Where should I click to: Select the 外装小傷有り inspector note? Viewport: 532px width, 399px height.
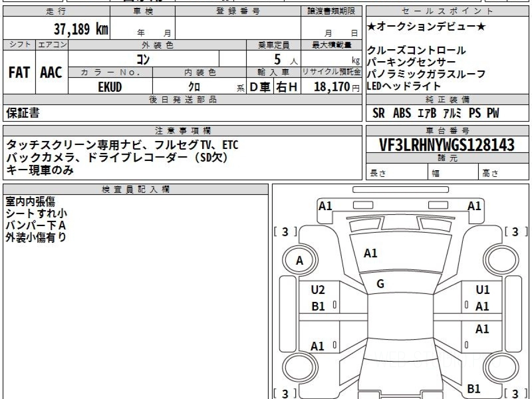click(x=36, y=238)
